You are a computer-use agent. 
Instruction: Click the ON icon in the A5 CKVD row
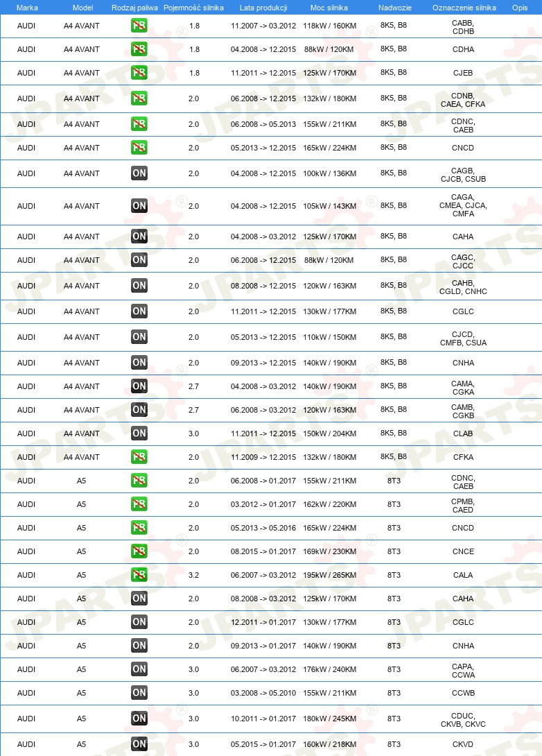[x=139, y=744]
